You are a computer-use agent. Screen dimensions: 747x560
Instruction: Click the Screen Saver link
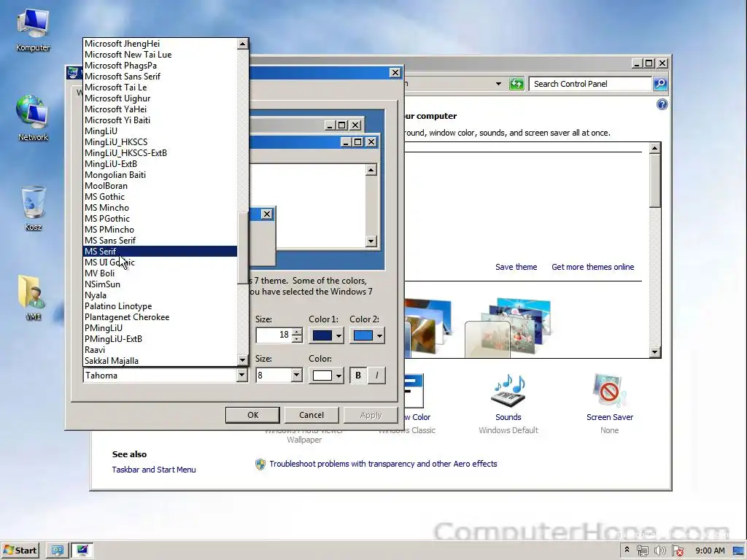pyautogui.click(x=609, y=417)
